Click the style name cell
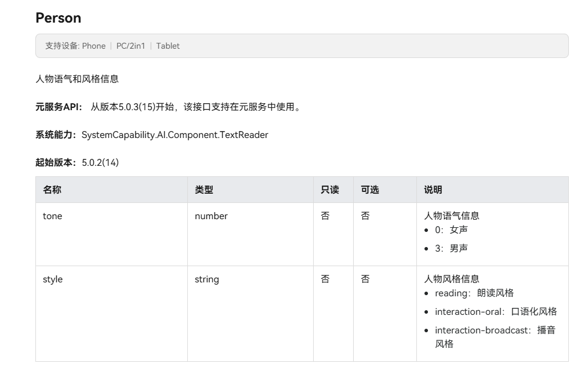Screen dimensions: 588x374 coord(53,279)
